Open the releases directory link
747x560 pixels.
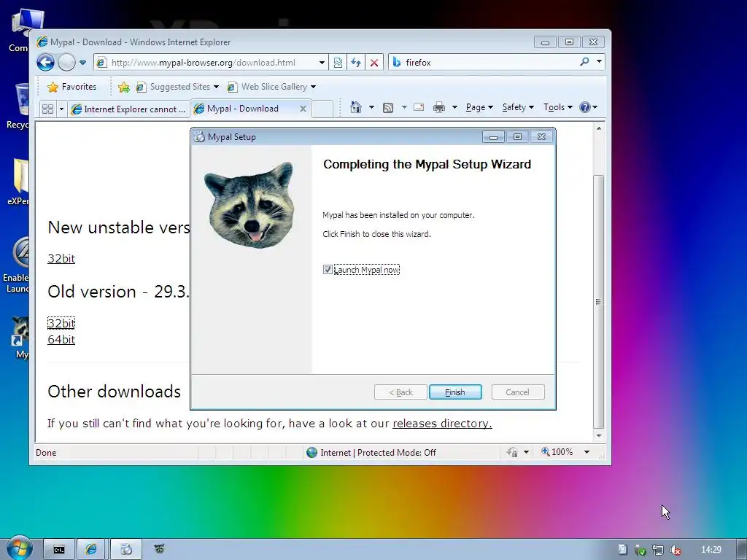coord(442,424)
